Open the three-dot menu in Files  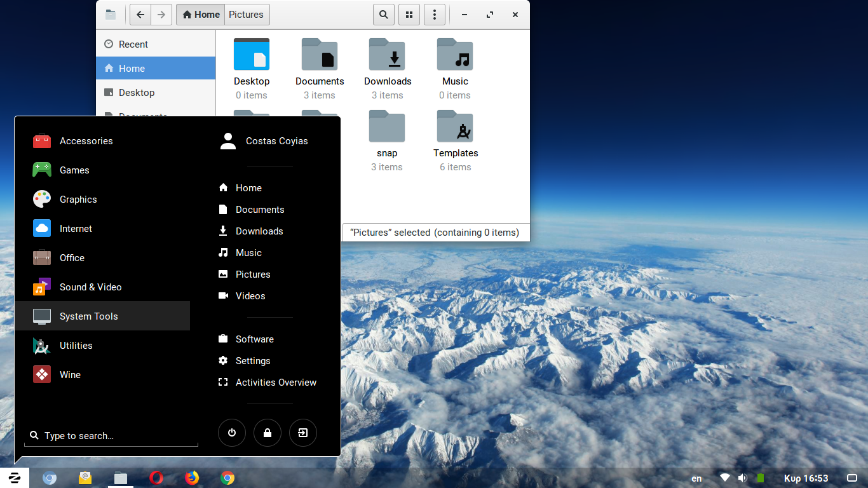(434, 14)
